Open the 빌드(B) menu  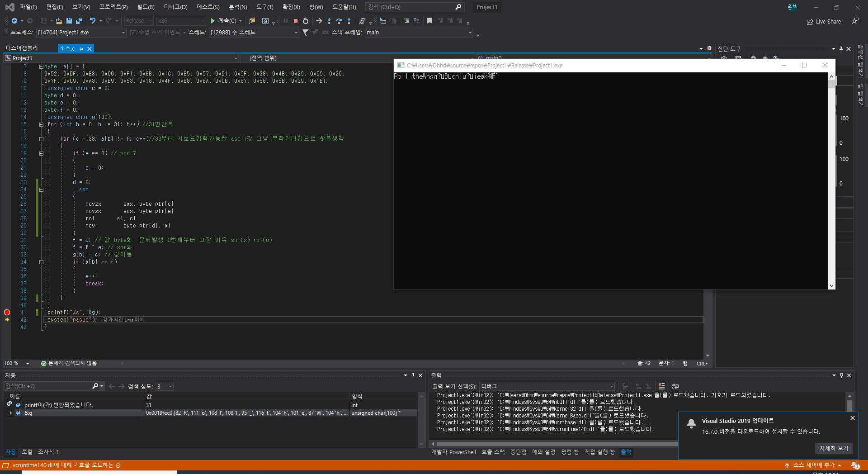[146, 7]
